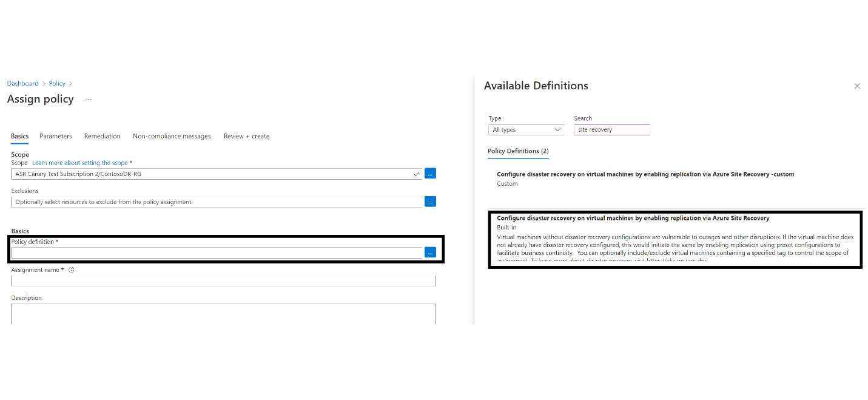Click the 'Built-in' type label
Image resolution: width=868 pixels, height=400 pixels.
[x=506, y=227]
